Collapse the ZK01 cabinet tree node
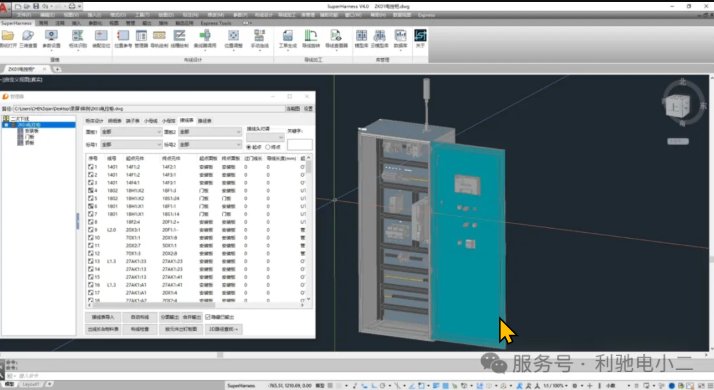 [6, 124]
